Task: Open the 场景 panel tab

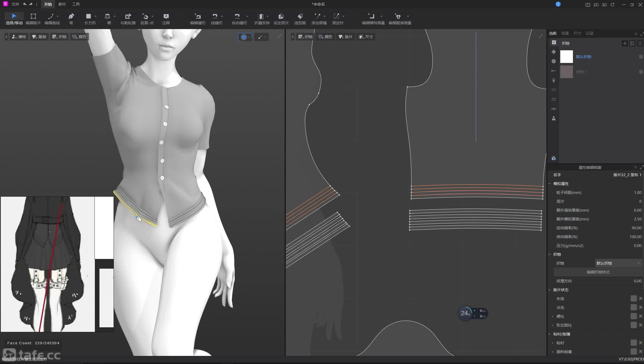Action: pyautogui.click(x=565, y=33)
